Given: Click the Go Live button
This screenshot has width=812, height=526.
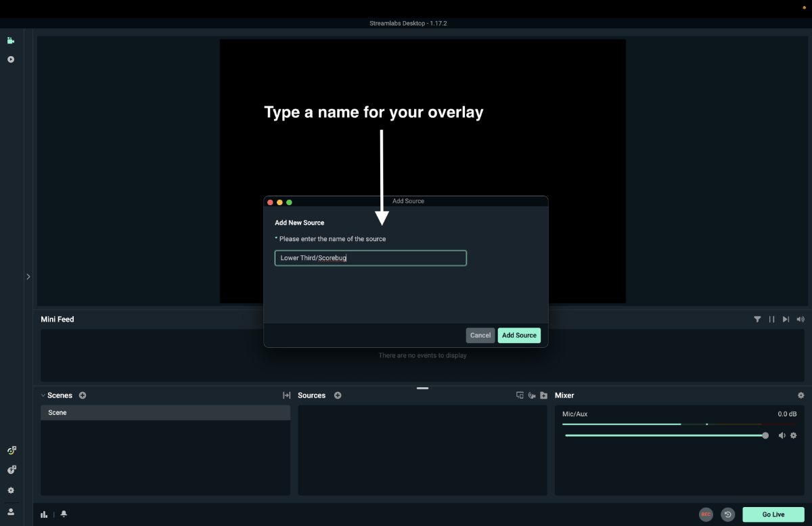Looking at the screenshot, I should 773,514.
